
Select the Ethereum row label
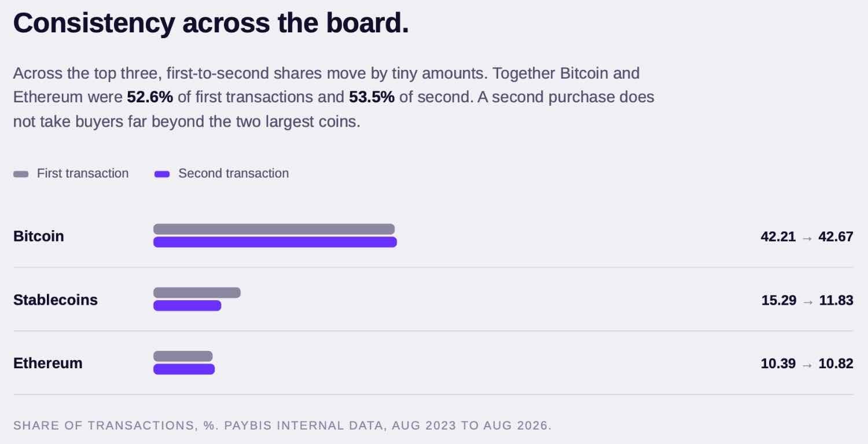pyautogui.click(x=48, y=364)
